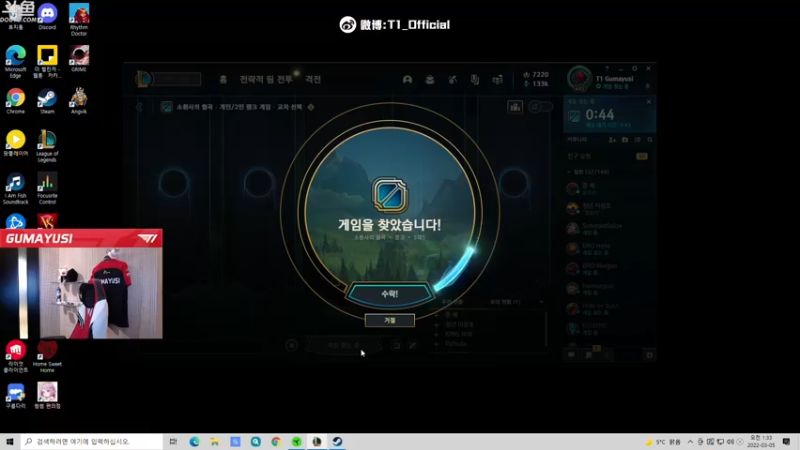Open the Home Sweet Home desktop shortcut
Screen dimensions: 800x450
pos(47,357)
